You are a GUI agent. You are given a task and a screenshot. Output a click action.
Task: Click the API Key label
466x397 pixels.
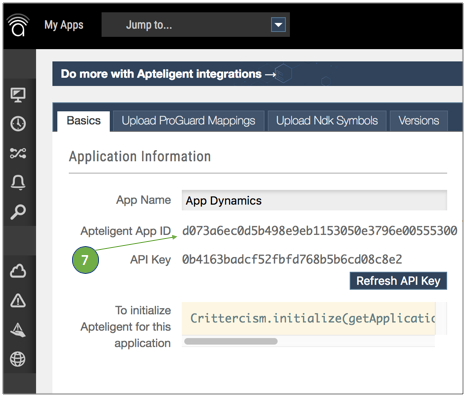(x=151, y=260)
